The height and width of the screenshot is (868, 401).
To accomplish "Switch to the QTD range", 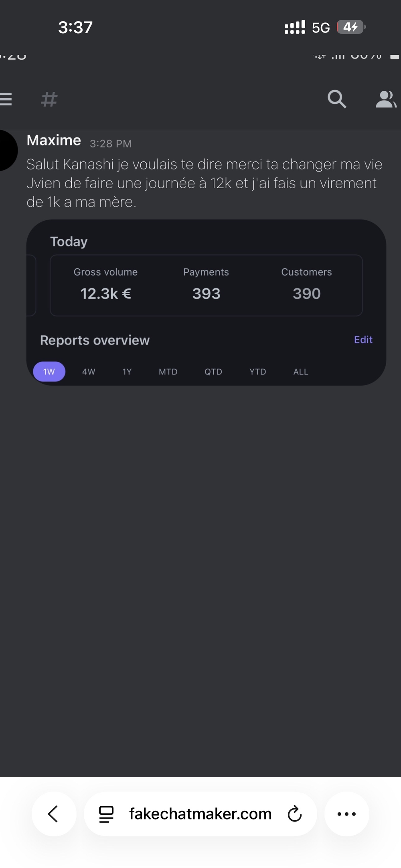I will click(213, 372).
